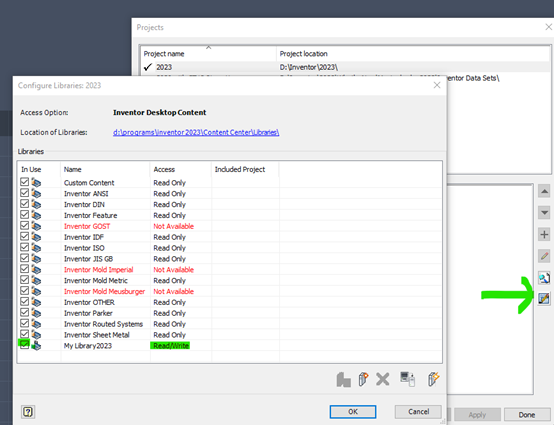Click the find/check duplicate files icon in Projects window
The height and width of the screenshot is (425, 554).
544,278
